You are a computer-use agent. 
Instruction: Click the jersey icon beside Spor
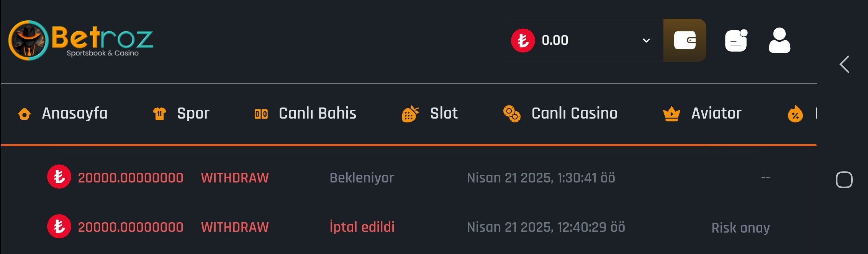[x=159, y=114]
